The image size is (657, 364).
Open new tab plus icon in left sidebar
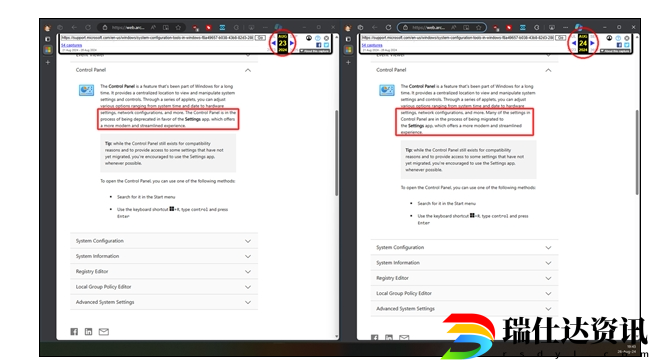point(48,62)
